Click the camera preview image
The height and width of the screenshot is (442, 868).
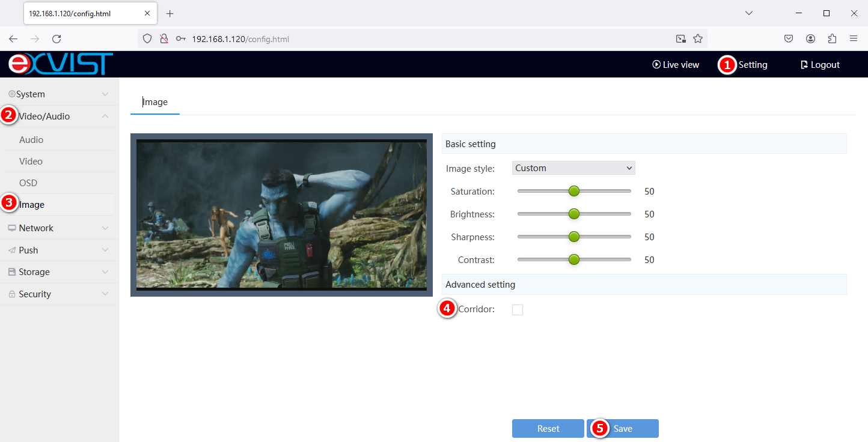[x=281, y=215]
